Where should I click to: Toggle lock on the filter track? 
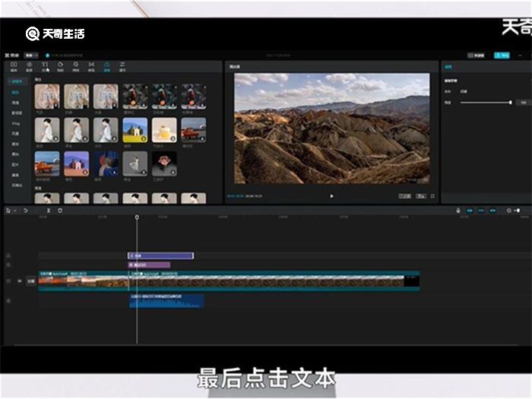point(8,255)
